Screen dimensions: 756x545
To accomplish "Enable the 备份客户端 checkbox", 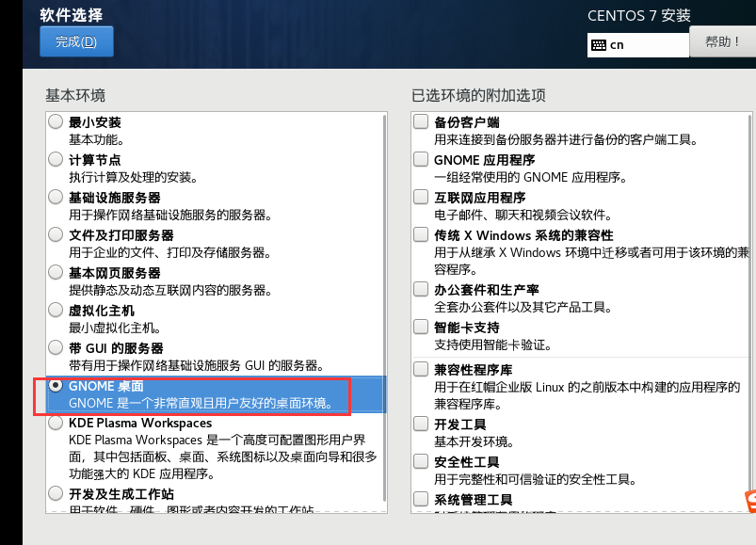I will tap(421, 121).
